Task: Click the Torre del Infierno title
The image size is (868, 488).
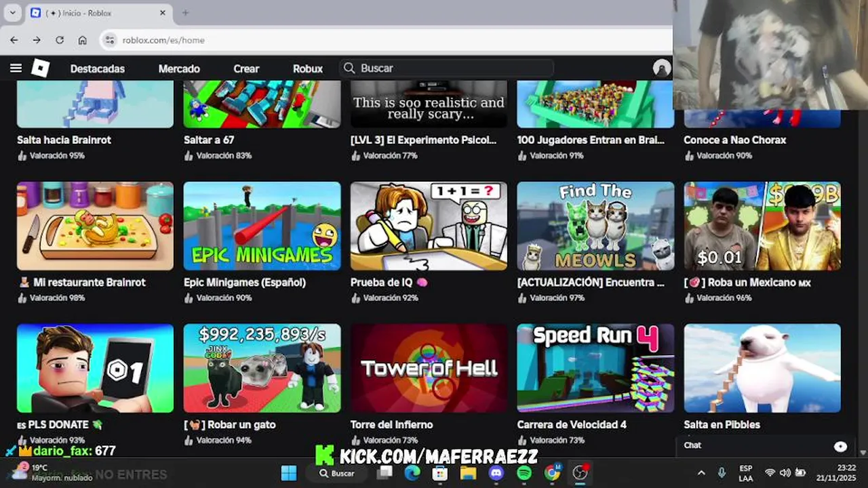Action: tap(391, 425)
